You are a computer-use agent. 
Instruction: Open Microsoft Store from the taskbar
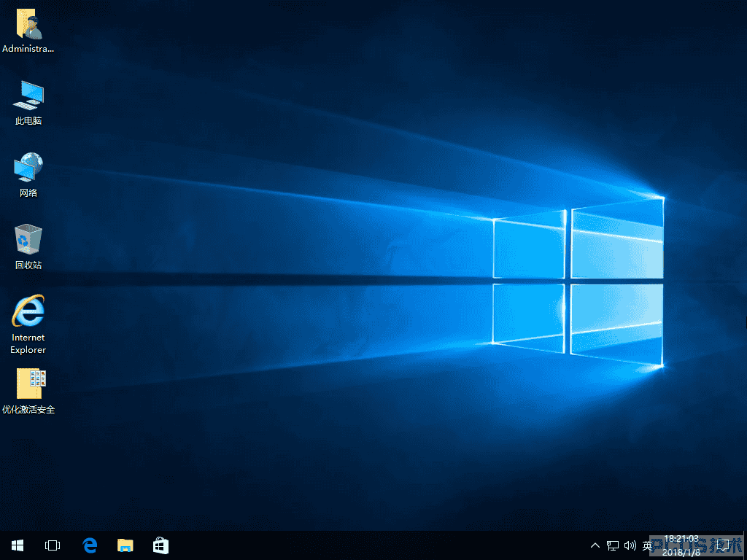click(x=160, y=545)
